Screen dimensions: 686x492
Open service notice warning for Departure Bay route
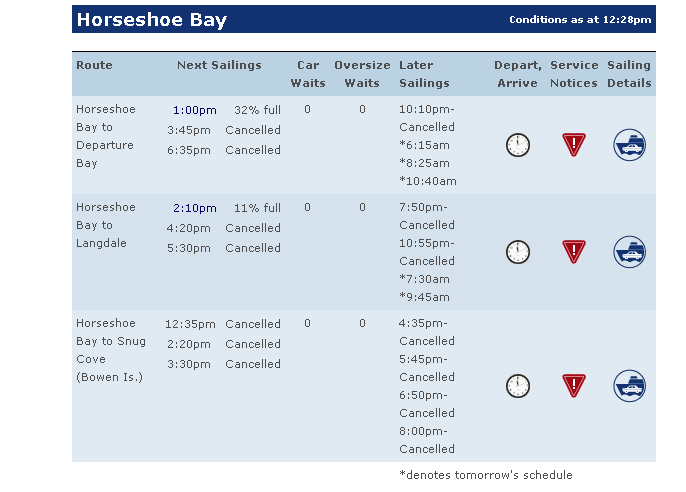tap(574, 144)
